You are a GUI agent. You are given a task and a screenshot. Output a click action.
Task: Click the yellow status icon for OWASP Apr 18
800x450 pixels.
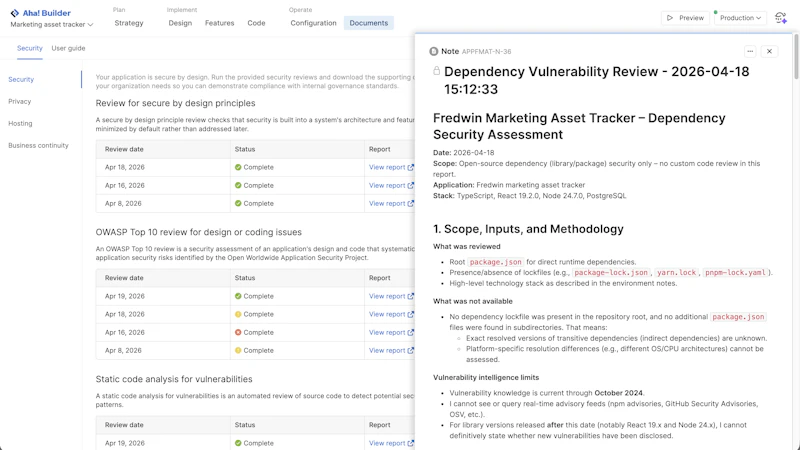238,314
